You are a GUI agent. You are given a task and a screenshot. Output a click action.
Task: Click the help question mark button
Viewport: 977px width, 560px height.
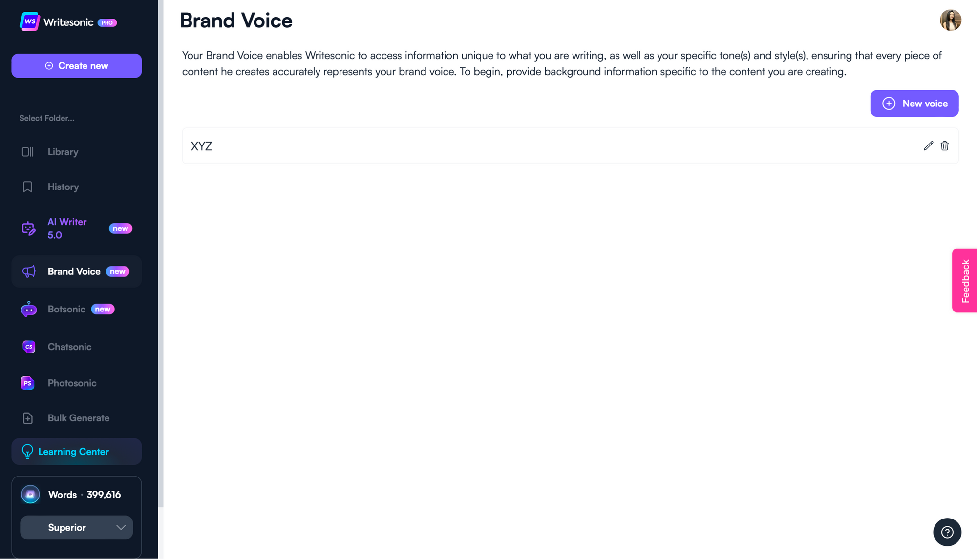[x=948, y=532]
